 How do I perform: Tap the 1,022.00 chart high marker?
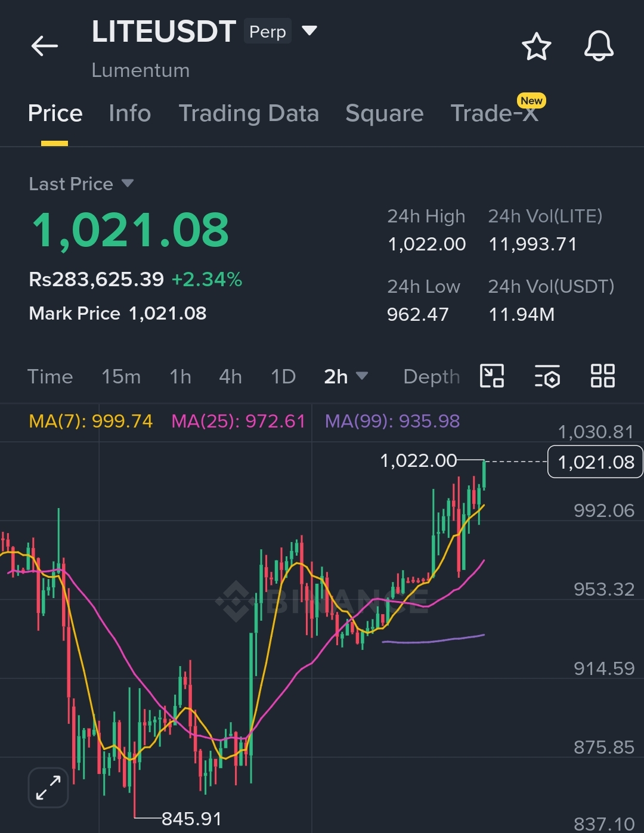click(x=419, y=460)
